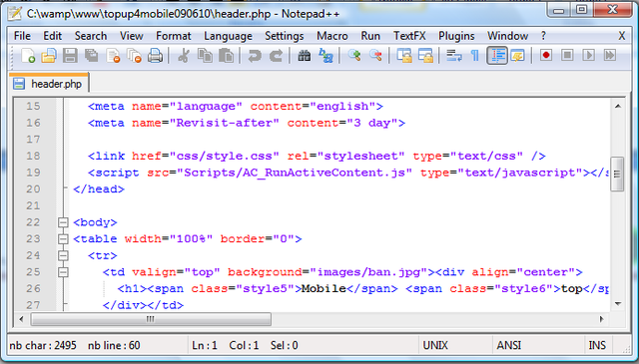Zoom out using magnifier minus icon
Viewport: 639px width, 364px height.
375,56
